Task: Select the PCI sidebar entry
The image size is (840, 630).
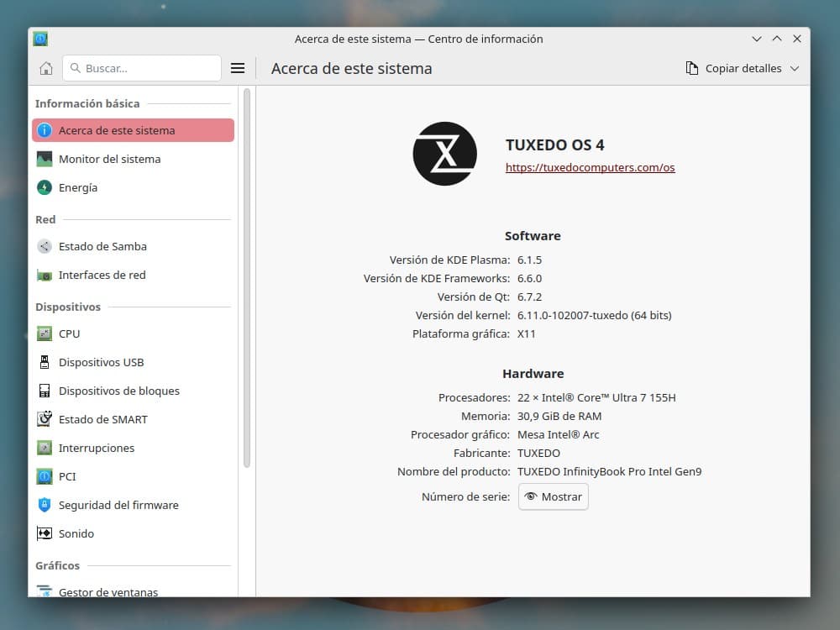Action: pyautogui.click(x=133, y=476)
